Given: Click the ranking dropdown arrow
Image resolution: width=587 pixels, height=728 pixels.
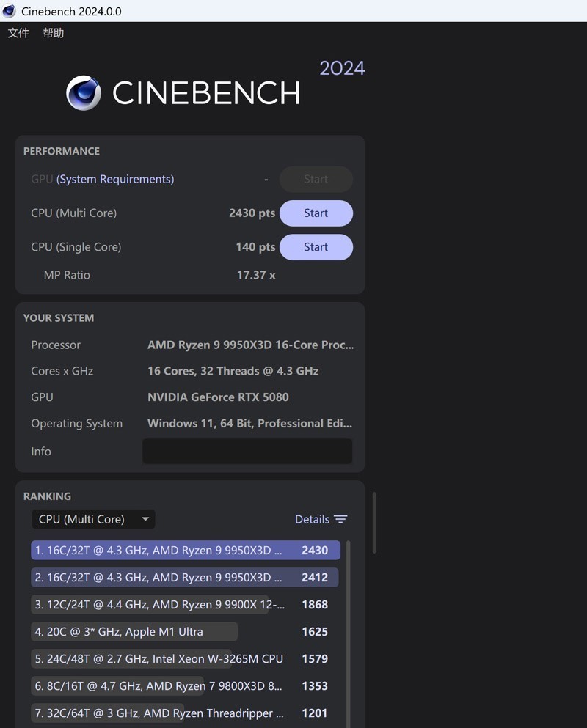Looking at the screenshot, I should pyautogui.click(x=145, y=519).
